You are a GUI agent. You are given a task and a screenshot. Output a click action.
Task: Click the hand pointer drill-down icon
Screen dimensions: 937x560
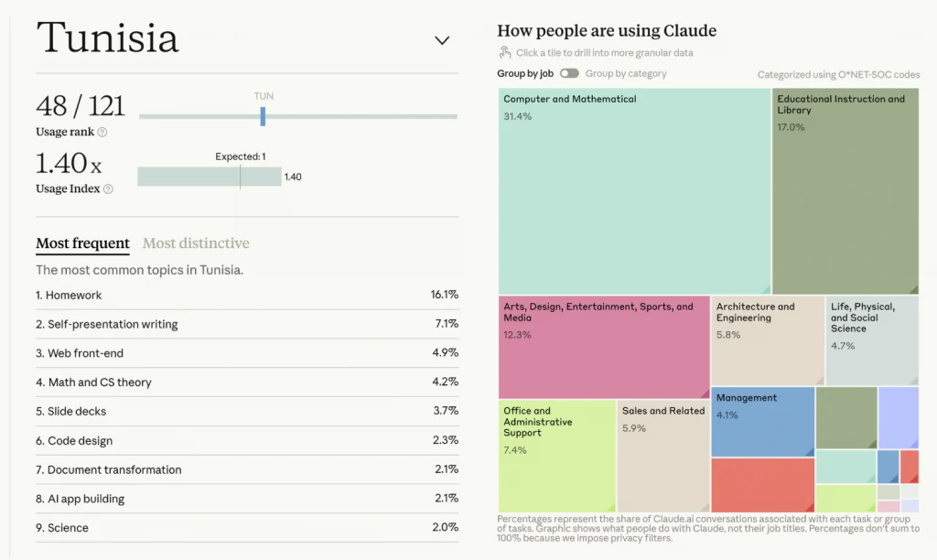click(x=505, y=52)
